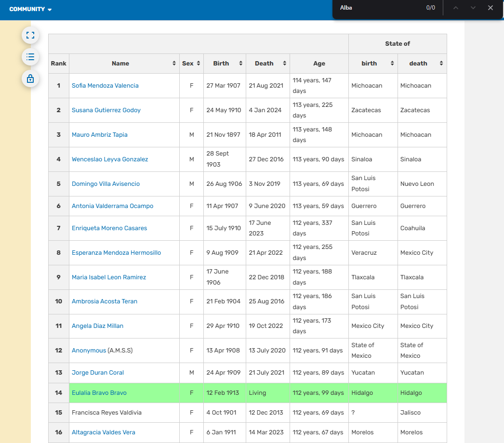Click the Rank column header
The image size is (504, 443).
point(58,64)
